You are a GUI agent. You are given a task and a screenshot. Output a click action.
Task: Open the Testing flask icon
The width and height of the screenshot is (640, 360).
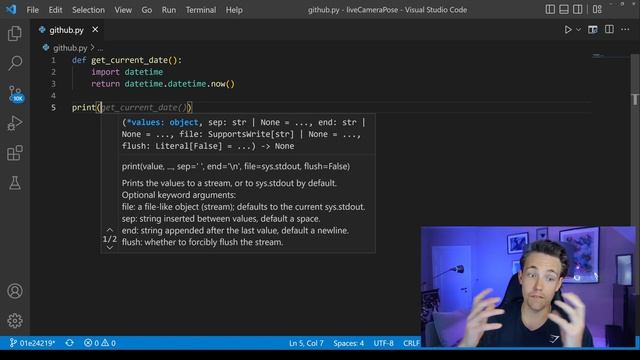coord(15,183)
